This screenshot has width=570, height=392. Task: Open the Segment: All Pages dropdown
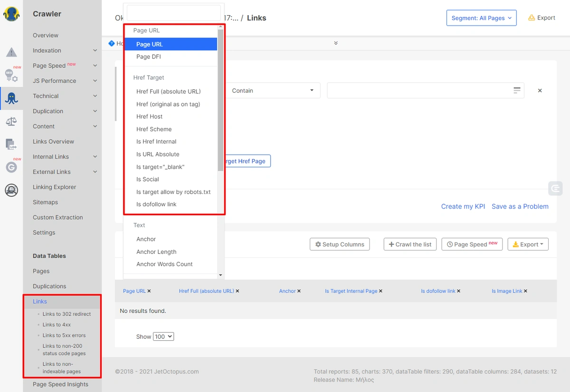481,18
